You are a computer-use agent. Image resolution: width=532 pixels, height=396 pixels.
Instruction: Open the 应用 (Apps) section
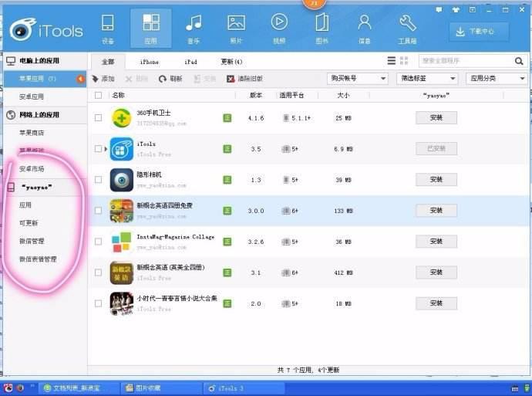[x=151, y=29]
